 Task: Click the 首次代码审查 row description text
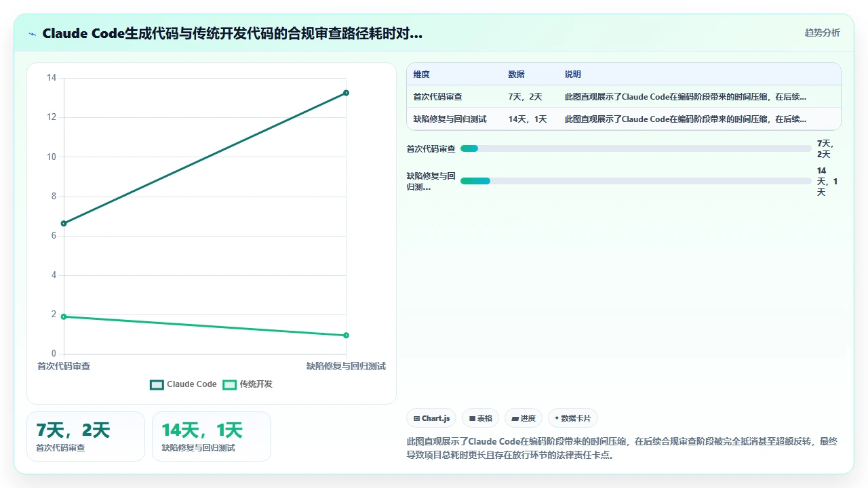click(686, 97)
